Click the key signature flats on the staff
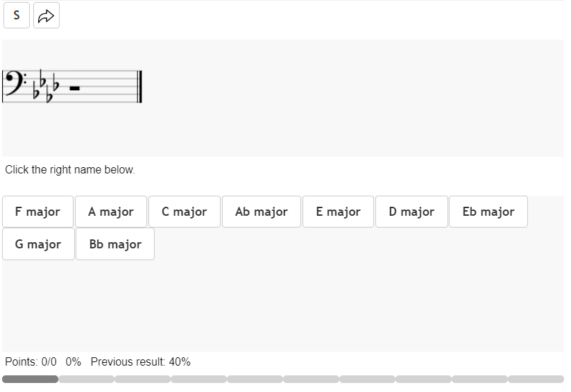571x392 pixels. pyautogui.click(x=46, y=87)
